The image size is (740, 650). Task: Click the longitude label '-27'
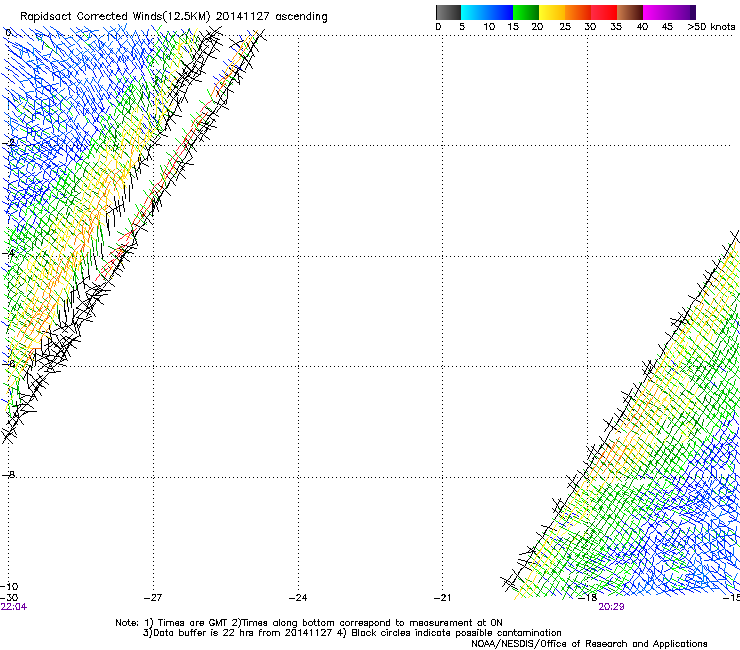[x=153, y=598]
